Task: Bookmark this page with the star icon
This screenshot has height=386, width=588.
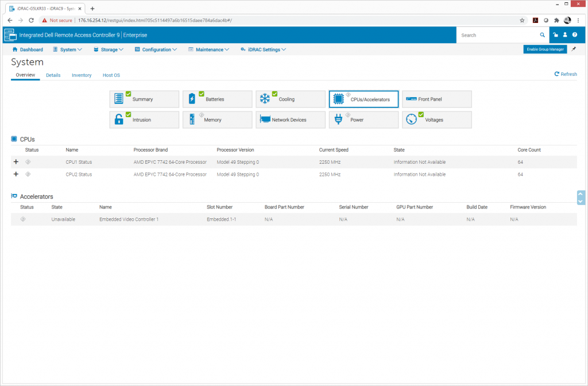Action: pos(522,20)
